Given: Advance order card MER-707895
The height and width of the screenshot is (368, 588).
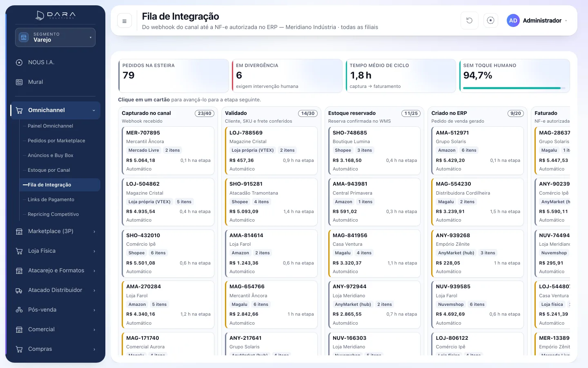Looking at the screenshot, I should [x=168, y=150].
